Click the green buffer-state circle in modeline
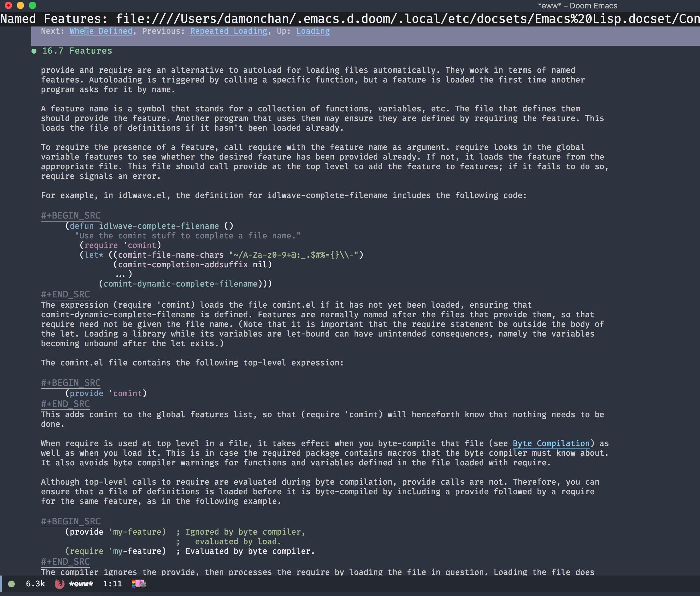Viewport: 700px width, 596px height. [11, 583]
